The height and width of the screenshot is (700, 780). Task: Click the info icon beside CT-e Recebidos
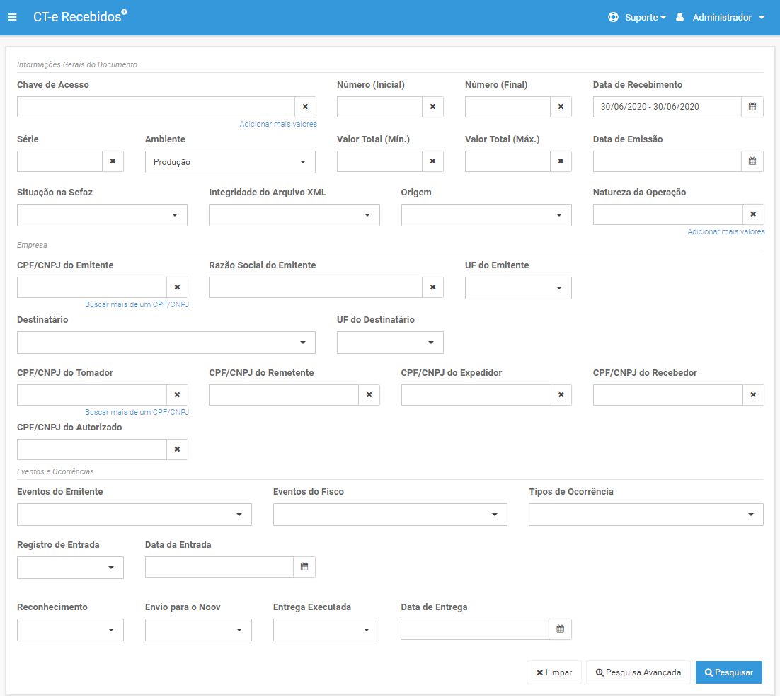[x=125, y=11]
